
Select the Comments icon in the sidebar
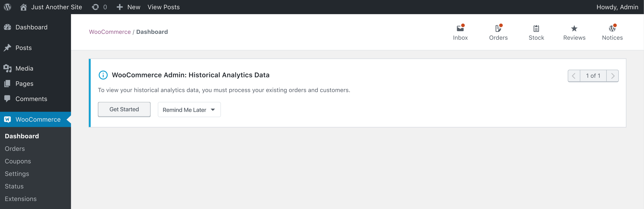click(x=8, y=99)
